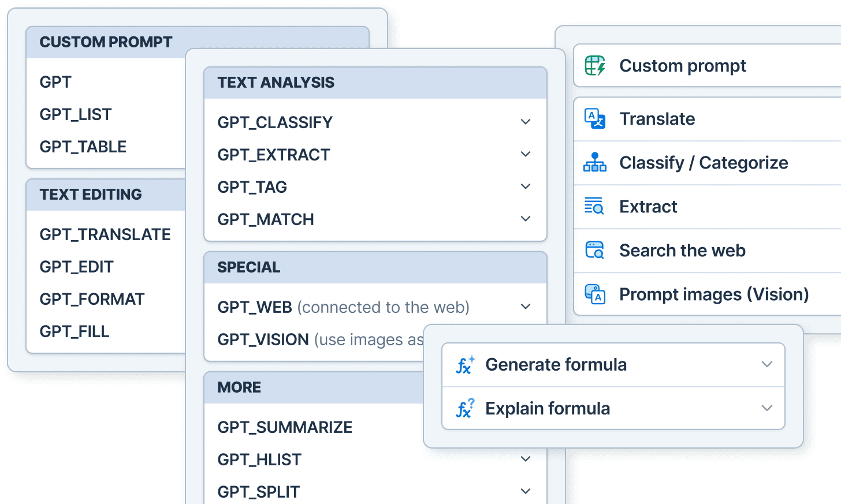Expand the GPT_CLASSIFY chevron
841x504 pixels.
(x=526, y=122)
